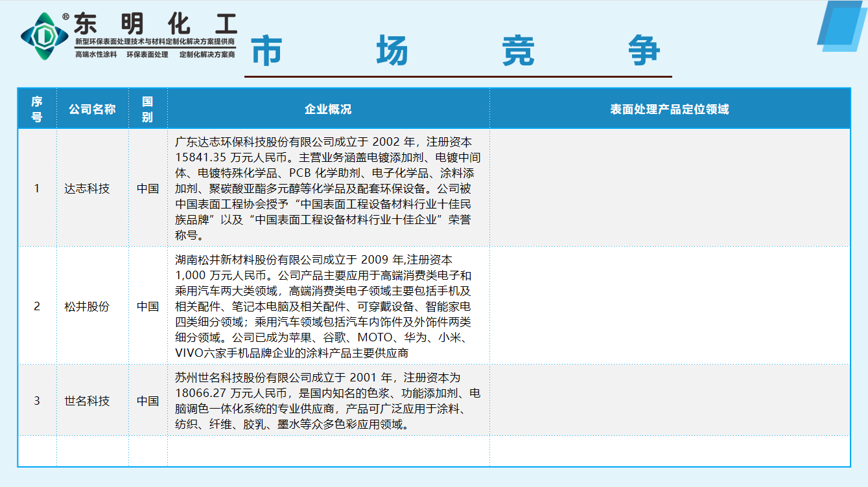Click the tagline 环保表面处理
The width and height of the screenshot is (868, 487).
148,55
